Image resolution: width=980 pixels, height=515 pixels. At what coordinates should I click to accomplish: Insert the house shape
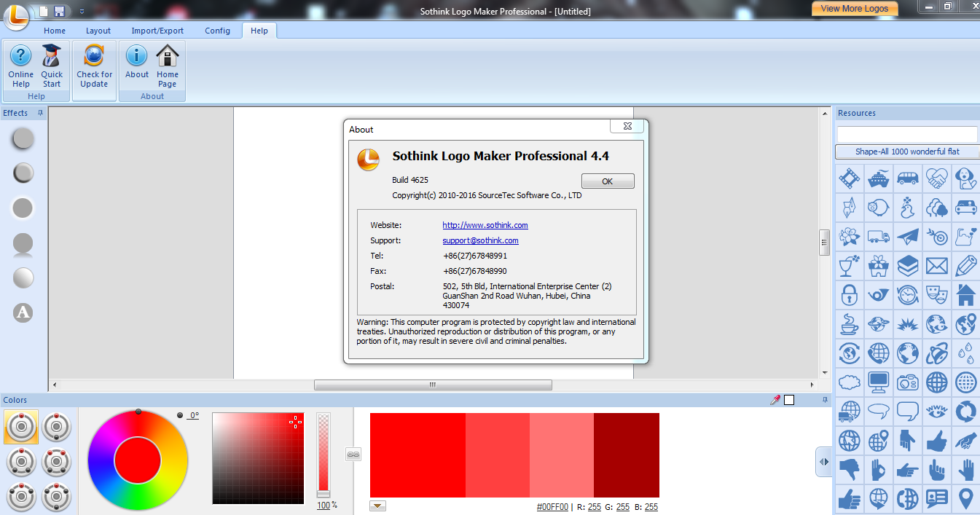click(966, 295)
